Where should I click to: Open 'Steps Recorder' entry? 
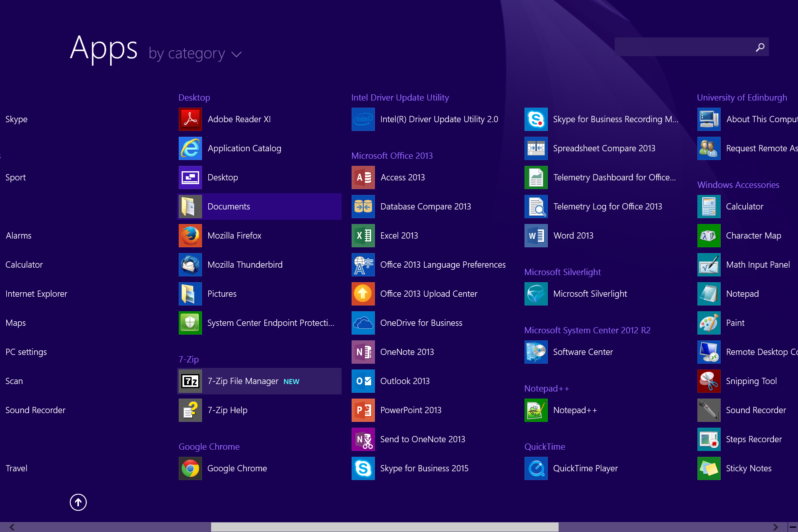(748, 439)
